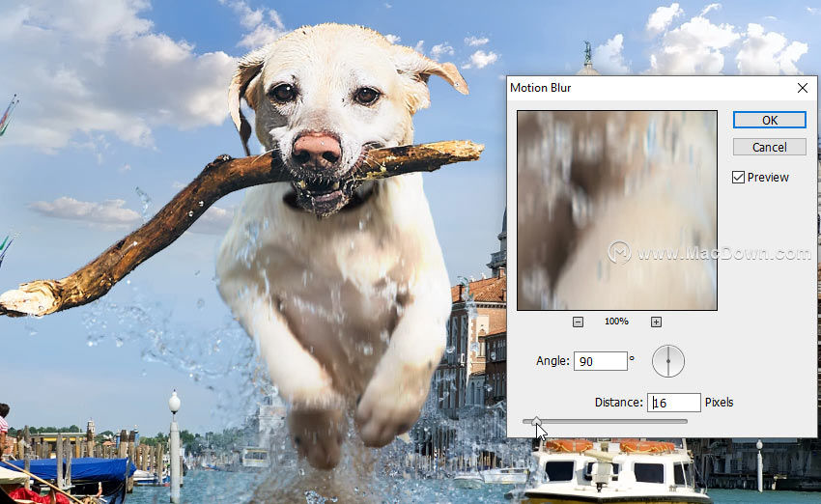Adjust the angle direction dial

[668, 361]
